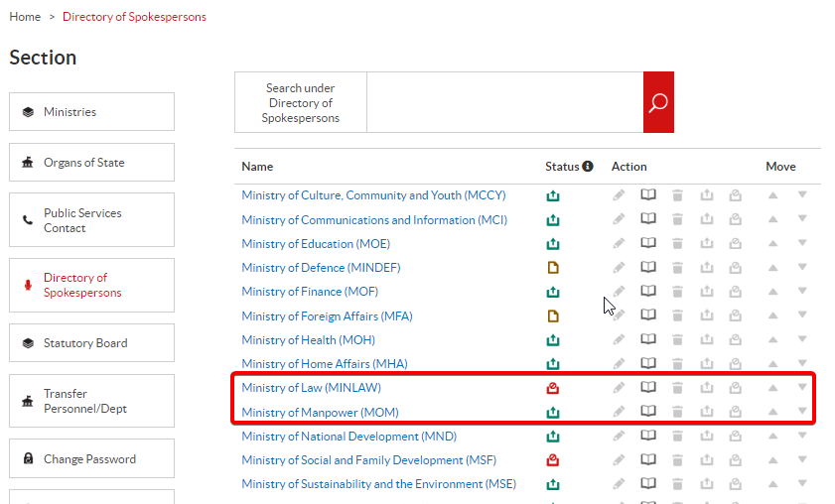Open book view icon for Ministry of Health
The height and width of the screenshot is (504, 835).
click(x=648, y=340)
